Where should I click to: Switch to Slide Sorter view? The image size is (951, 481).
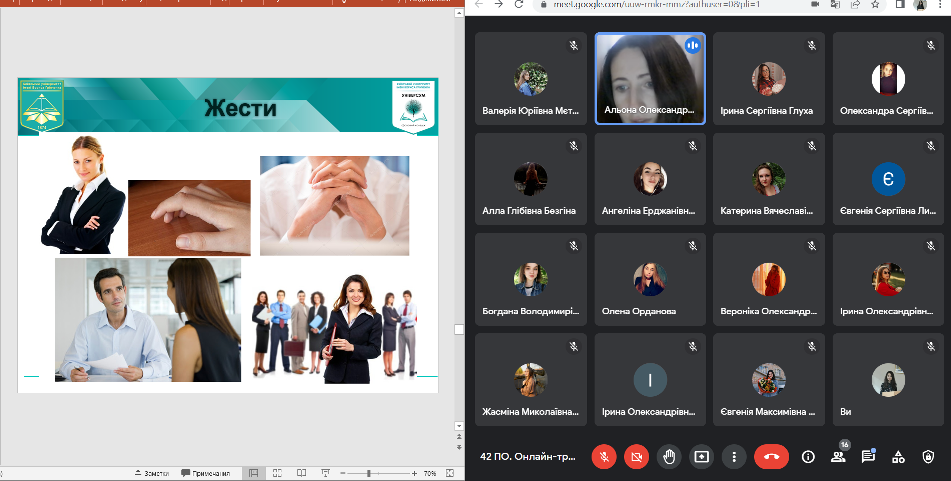(x=277, y=473)
